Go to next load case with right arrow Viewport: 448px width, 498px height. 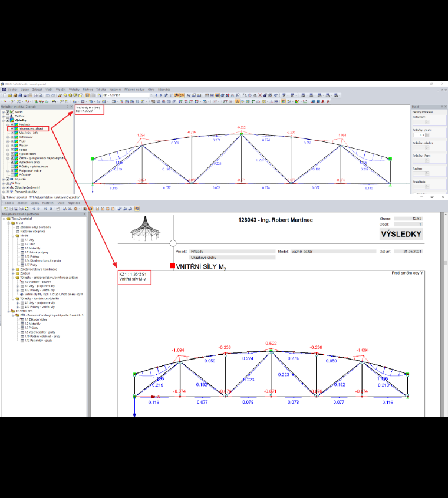161,95
